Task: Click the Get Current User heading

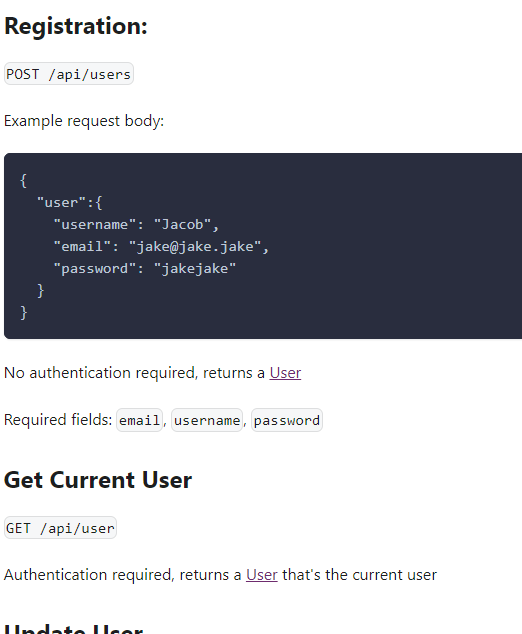Action: click(x=98, y=480)
